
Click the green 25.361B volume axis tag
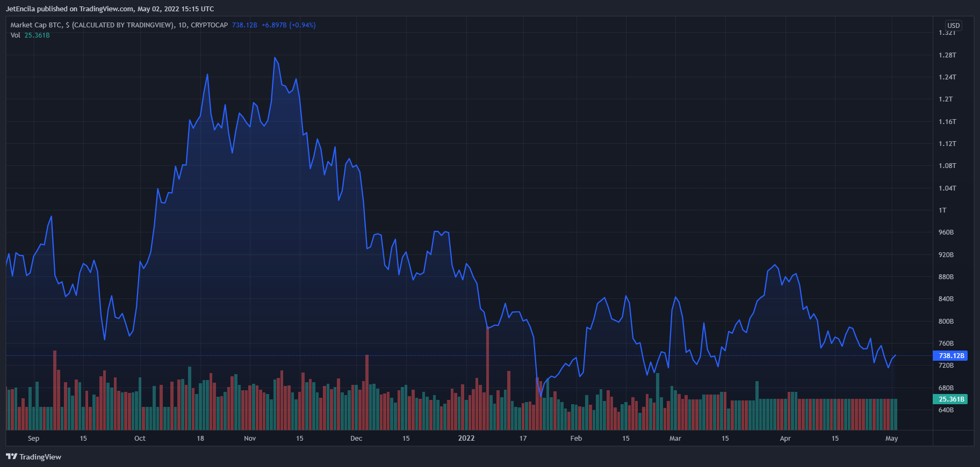951,399
